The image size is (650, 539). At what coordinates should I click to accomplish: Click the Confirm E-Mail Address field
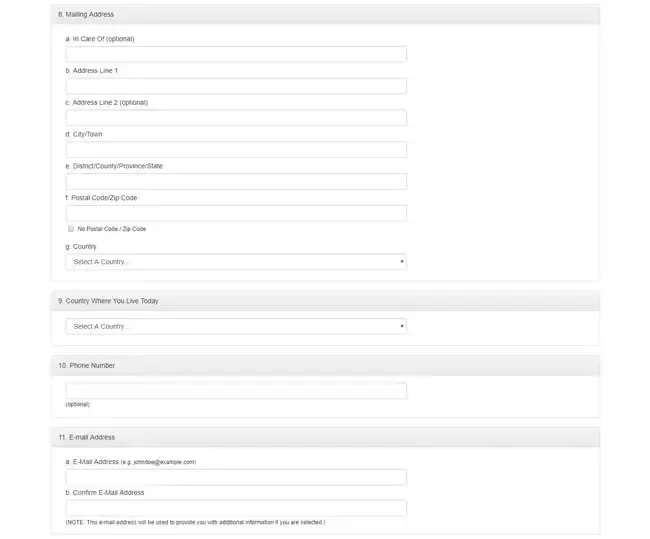tap(236, 508)
